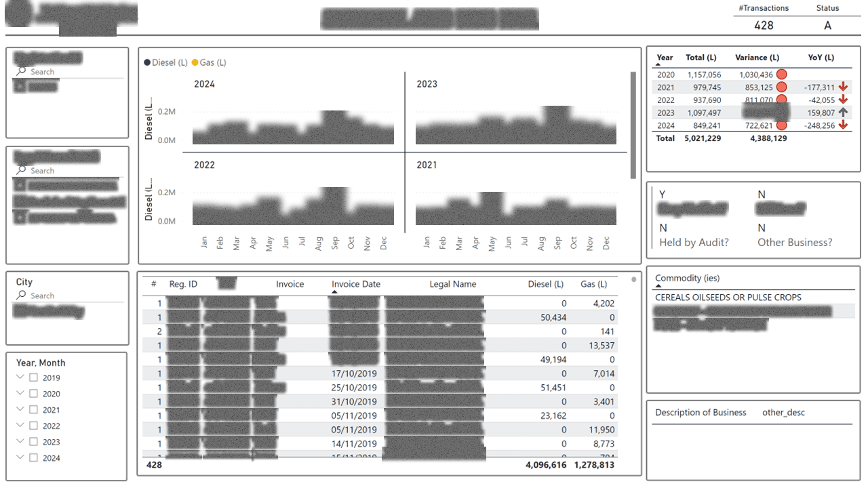Expand the 2023 year node
This screenshot has width=868, height=488.
tap(19, 441)
